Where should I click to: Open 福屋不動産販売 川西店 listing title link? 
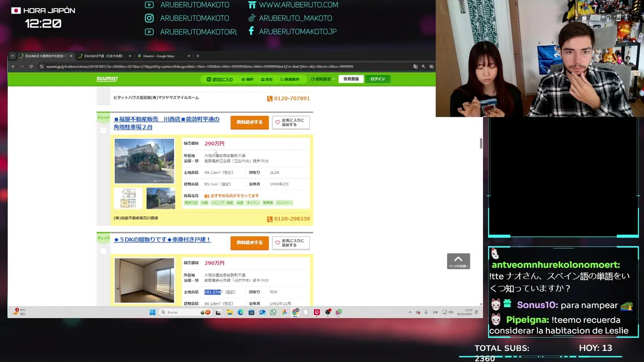[x=167, y=123]
